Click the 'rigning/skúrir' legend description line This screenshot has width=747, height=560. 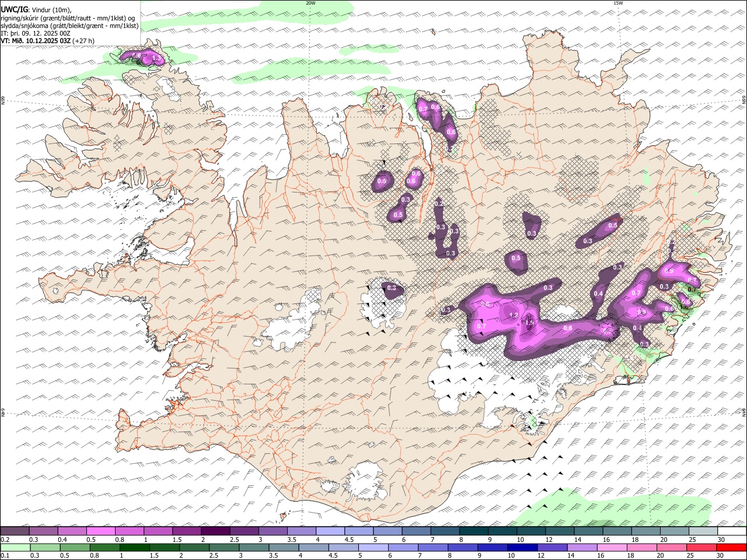click(68, 17)
